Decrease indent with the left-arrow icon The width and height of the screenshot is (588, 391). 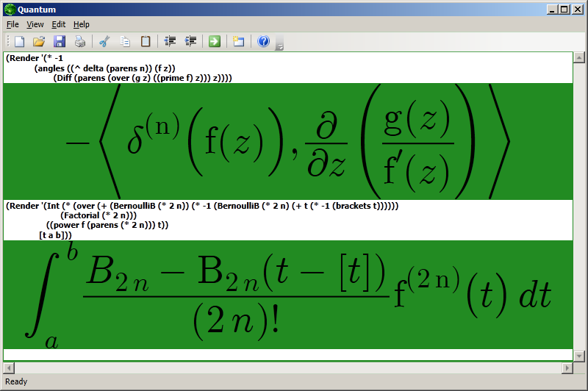tap(171, 41)
